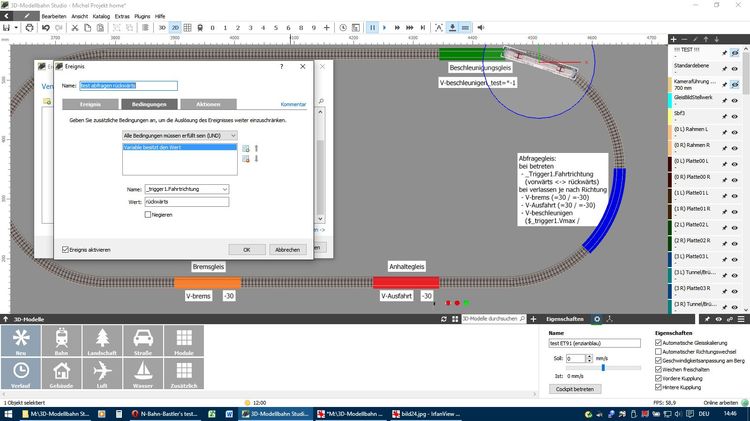Click the download-arrow toolbar icon
The width and height of the screenshot is (750, 421).
click(x=452, y=28)
